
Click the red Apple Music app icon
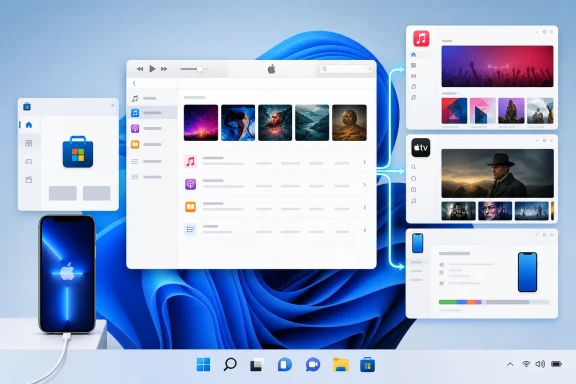421,39
